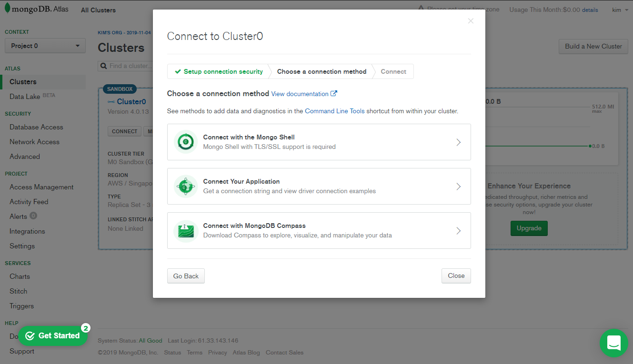Click the Close button in dialog
The height and width of the screenshot is (364, 633).
(x=456, y=276)
